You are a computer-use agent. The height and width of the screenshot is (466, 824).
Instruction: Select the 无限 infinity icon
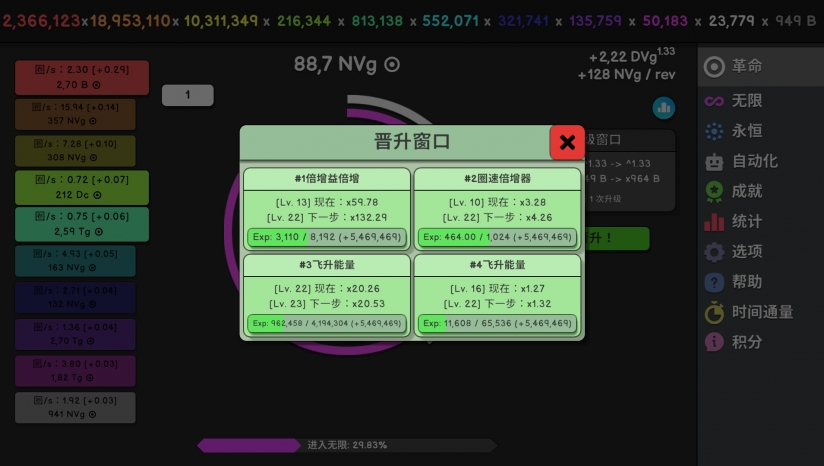714,100
